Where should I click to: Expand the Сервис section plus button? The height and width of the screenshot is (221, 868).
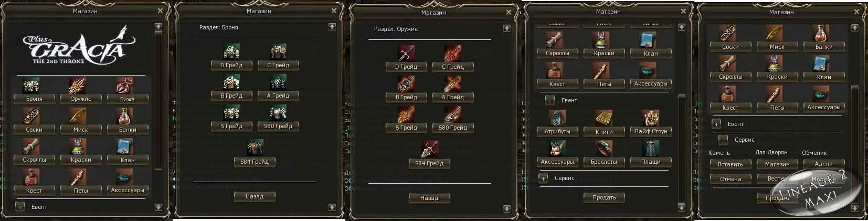tap(544, 178)
